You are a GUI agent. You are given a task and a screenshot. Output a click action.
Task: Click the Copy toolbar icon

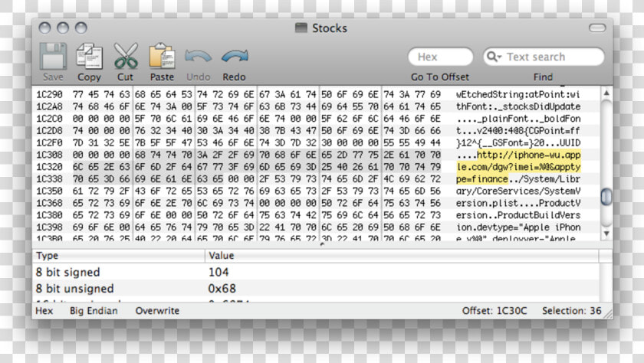pos(89,56)
